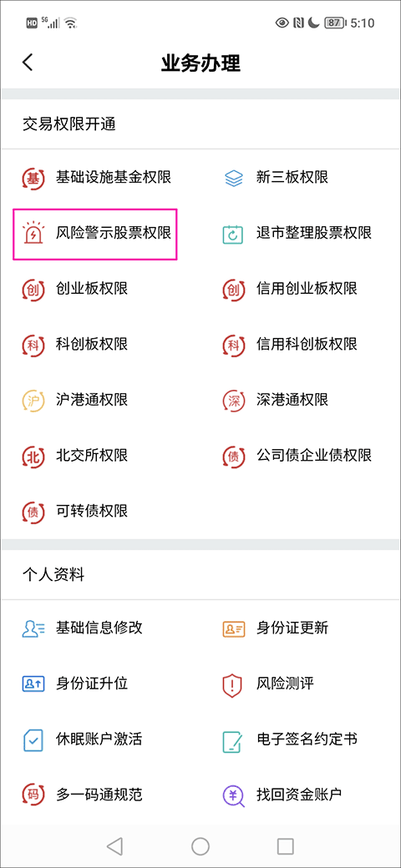Select 深港通权限 option

pyautogui.click(x=276, y=400)
